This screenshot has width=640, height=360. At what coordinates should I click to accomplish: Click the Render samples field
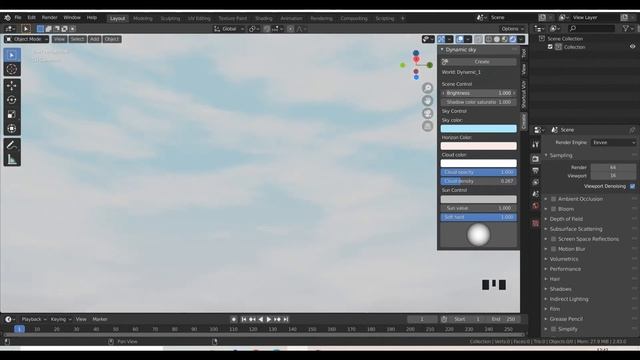point(613,167)
